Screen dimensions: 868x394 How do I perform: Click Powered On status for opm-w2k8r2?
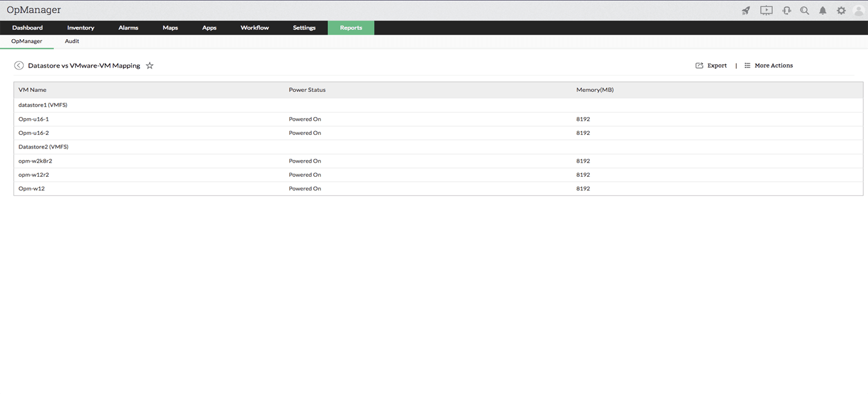click(305, 161)
